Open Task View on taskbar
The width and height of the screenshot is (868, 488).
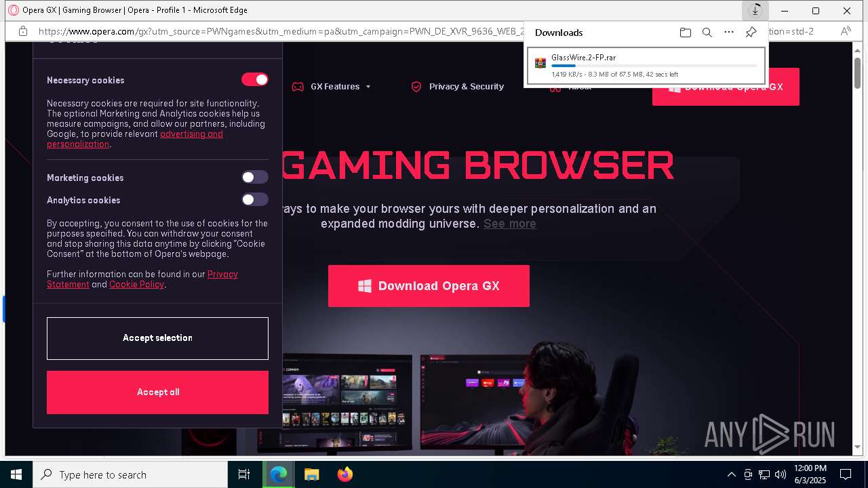pos(244,474)
